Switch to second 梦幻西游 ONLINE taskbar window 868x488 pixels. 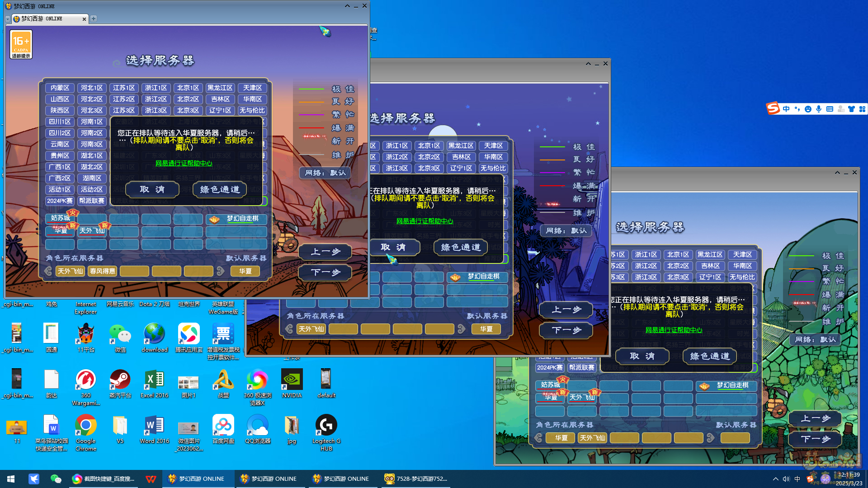point(270,479)
